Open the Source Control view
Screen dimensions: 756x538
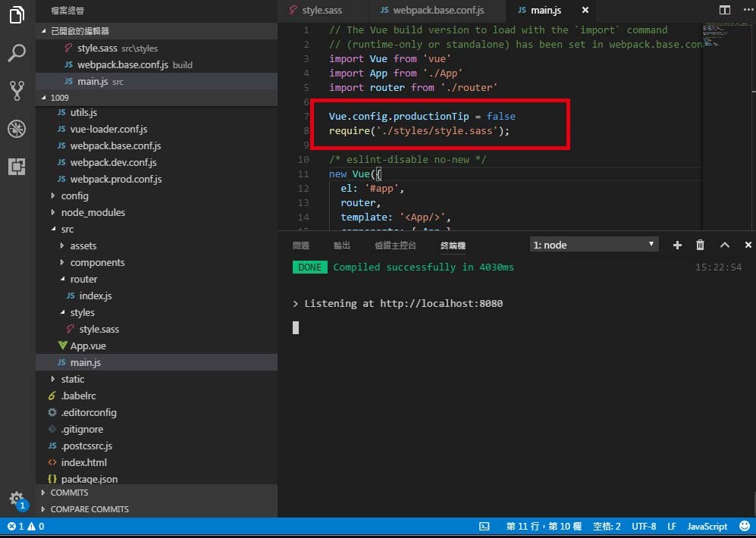coord(17,90)
